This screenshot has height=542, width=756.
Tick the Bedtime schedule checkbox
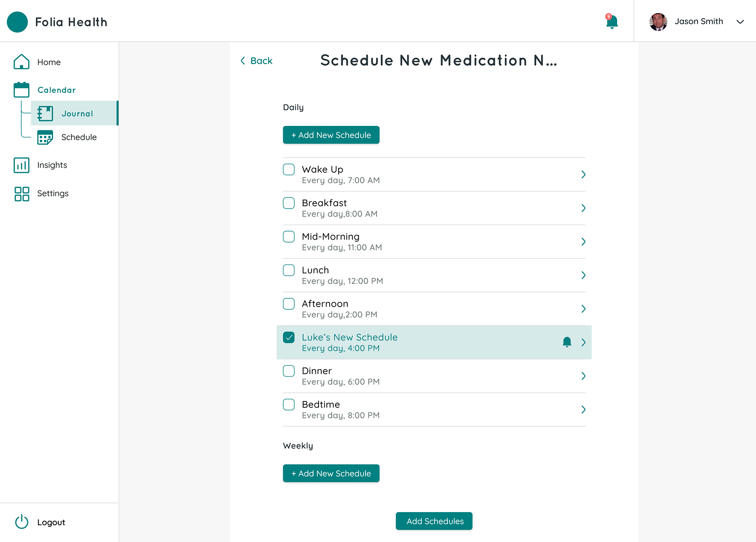tap(289, 405)
